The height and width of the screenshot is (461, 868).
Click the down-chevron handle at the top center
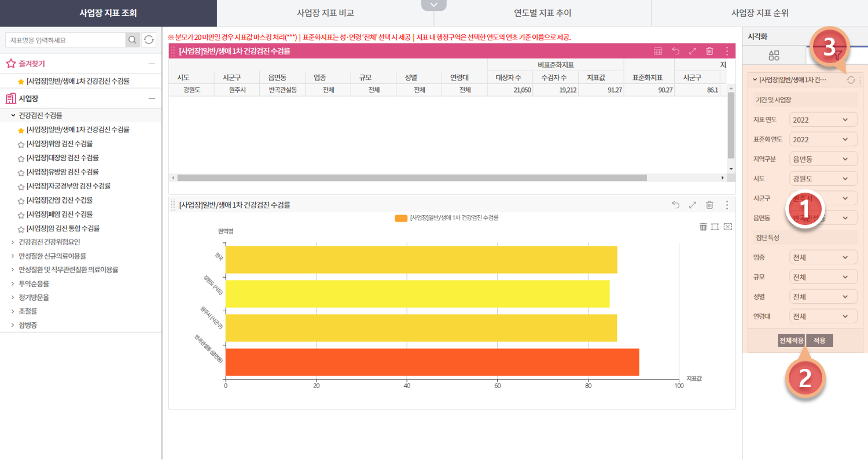click(x=434, y=5)
